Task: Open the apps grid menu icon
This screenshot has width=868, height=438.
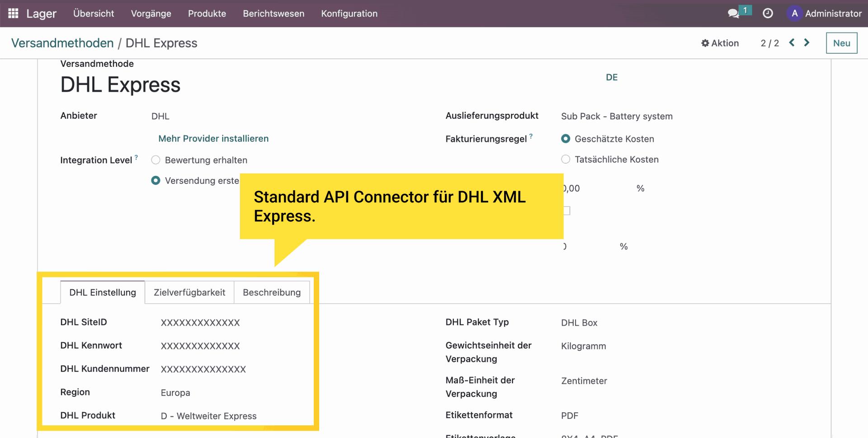Action: 13,13
